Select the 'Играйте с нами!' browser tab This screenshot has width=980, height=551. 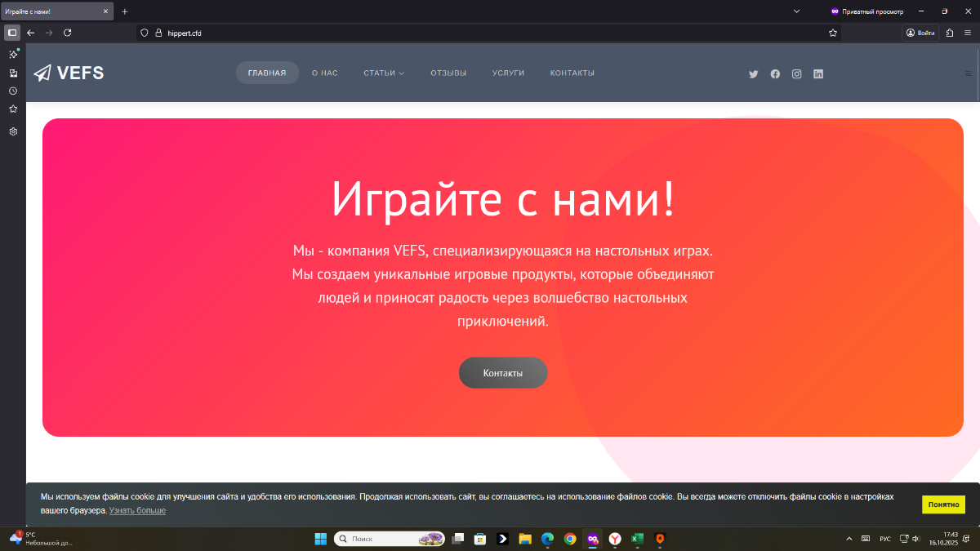point(56,11)
